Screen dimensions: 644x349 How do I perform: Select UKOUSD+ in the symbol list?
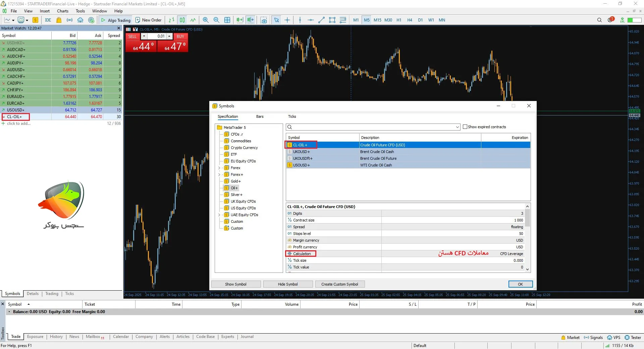tap(301, 152)
